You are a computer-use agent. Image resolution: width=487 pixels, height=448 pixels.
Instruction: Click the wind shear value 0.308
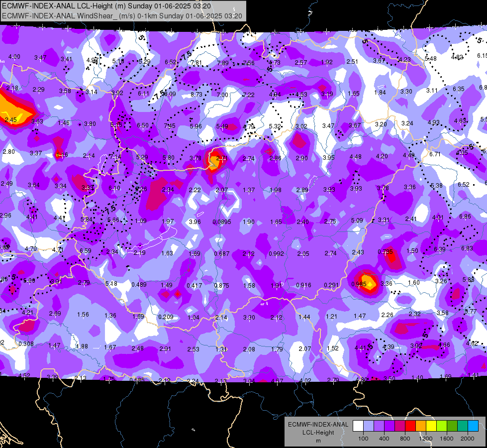(26, 344)
